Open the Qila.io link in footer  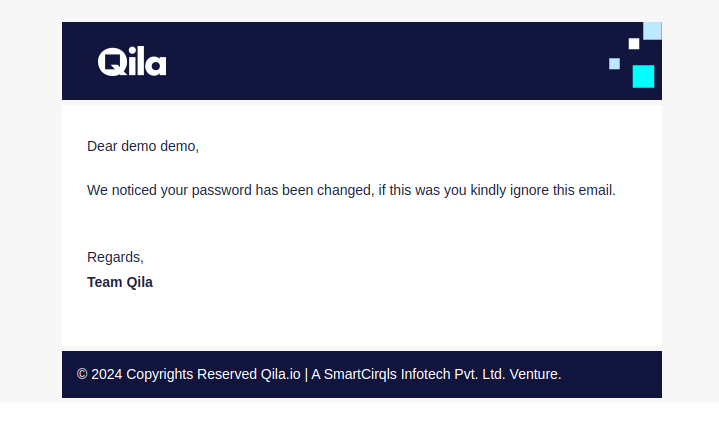[x=281, y=374]
